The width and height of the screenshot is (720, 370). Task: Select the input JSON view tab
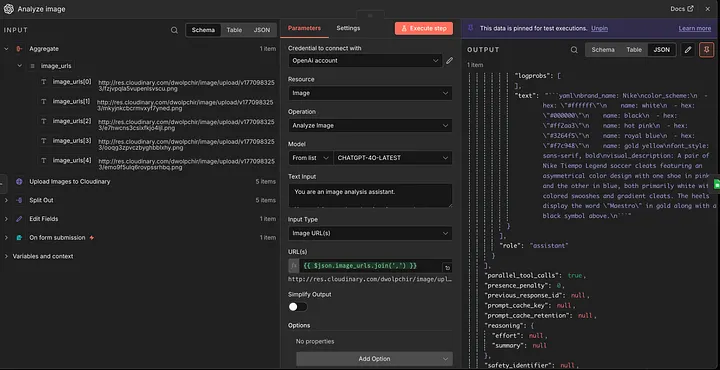262,30
